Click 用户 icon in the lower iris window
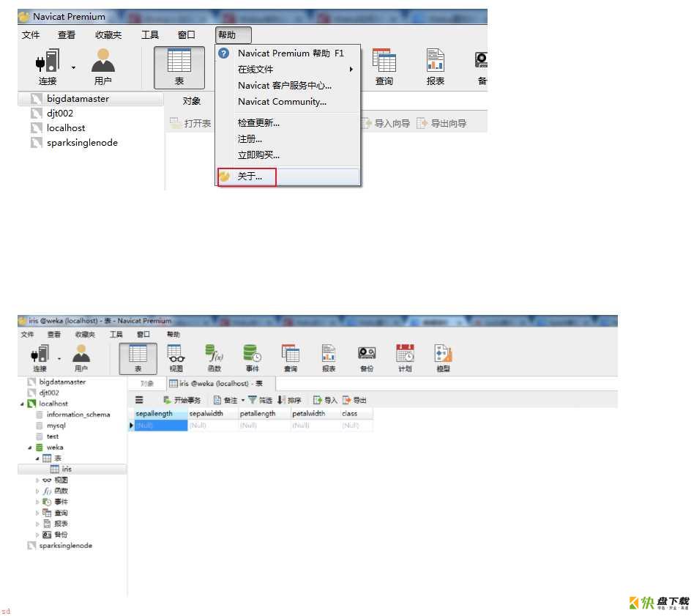The width and height of the screenshot is (694, 616). point(81,355)
